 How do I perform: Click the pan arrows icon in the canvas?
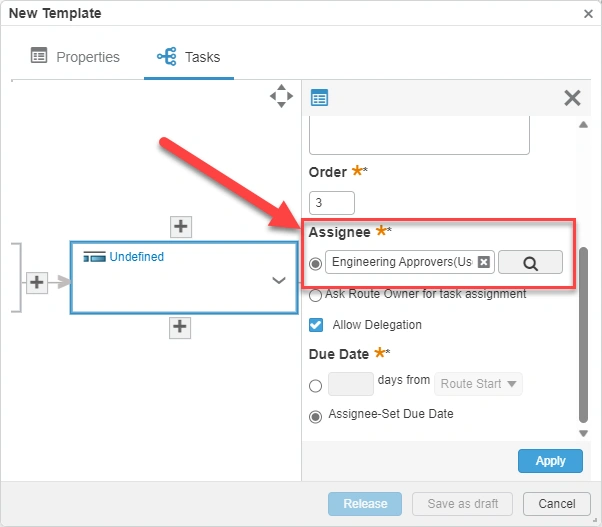[281, 96]
